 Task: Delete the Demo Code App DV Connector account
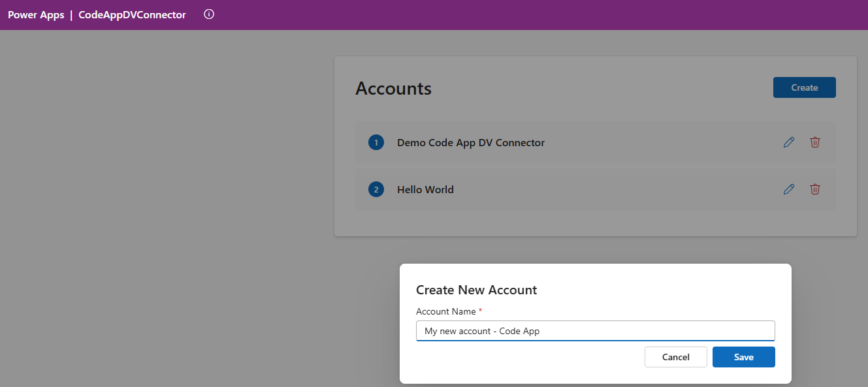[815, 142]
